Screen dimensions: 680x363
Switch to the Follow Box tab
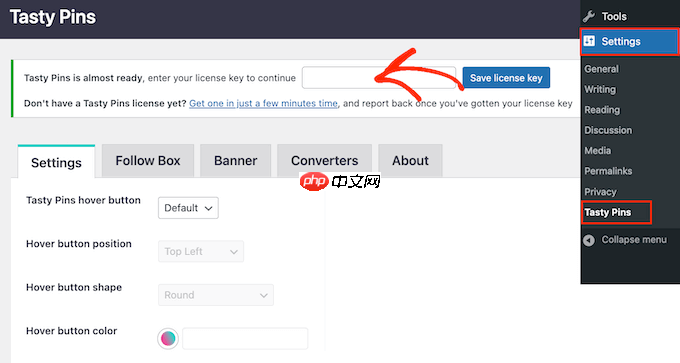(x=148, y=160)
